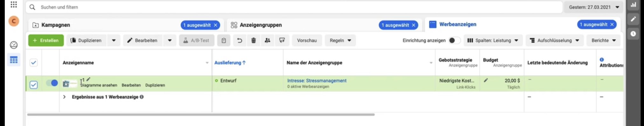Click the undo arrow icon
This screenshot has height=126, width=644.
239,41
